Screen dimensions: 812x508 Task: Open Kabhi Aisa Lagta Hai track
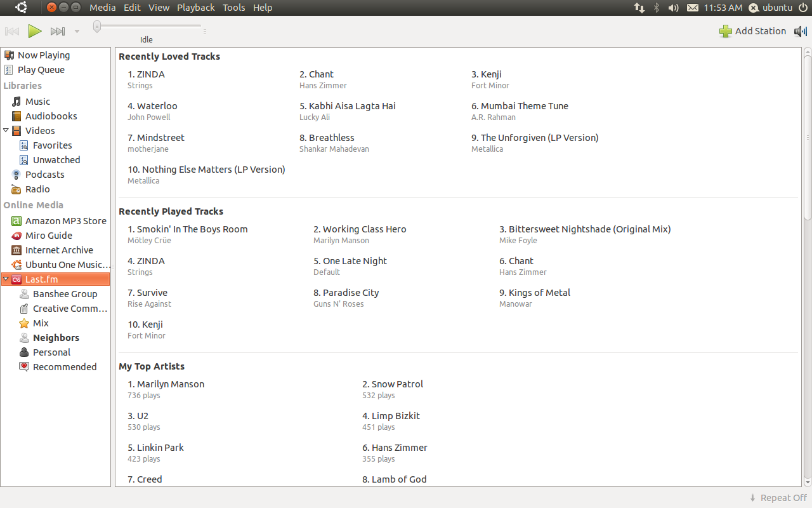click(x=348, y=106)
